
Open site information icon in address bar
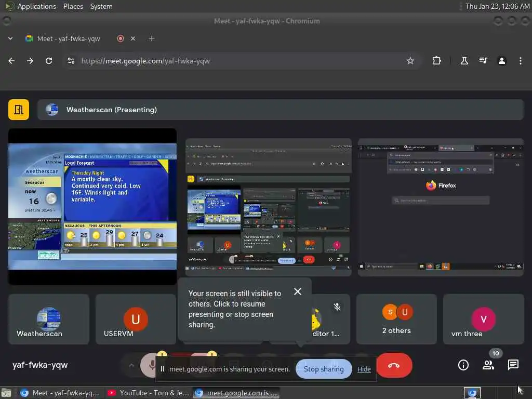click(x=71, y=61)
